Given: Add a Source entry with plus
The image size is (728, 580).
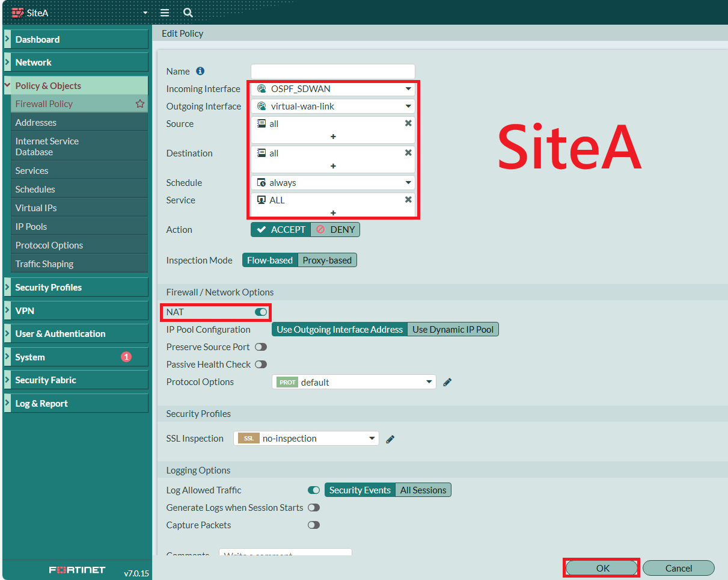Looking at the screenshot, I should pyautogui.click(x=333, y=137).
